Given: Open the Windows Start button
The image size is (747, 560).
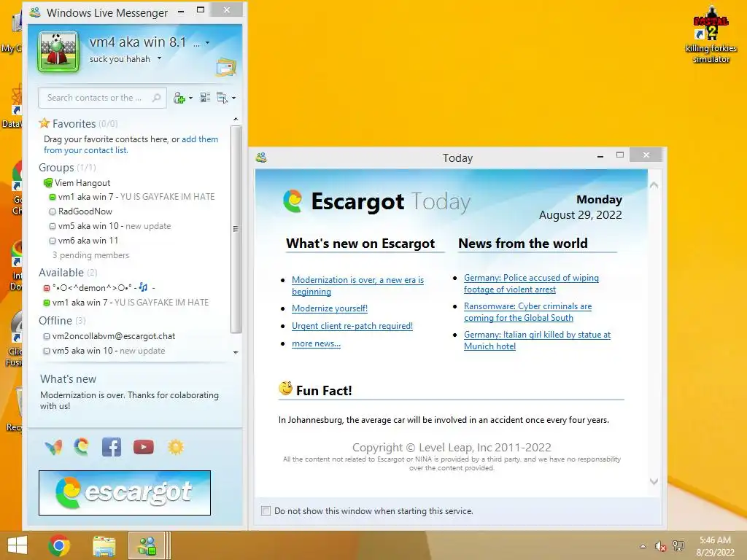Looking at the screenshot, I should [18, 545].
